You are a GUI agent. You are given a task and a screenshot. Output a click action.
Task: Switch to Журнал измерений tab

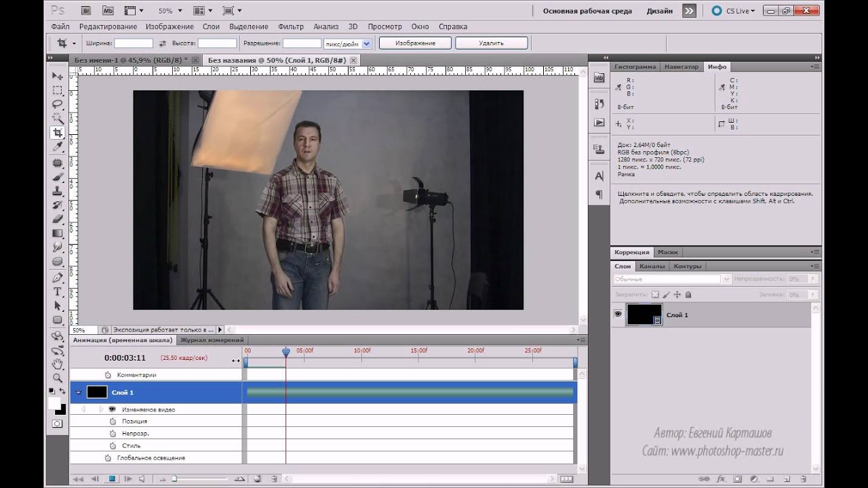(212, 340)
